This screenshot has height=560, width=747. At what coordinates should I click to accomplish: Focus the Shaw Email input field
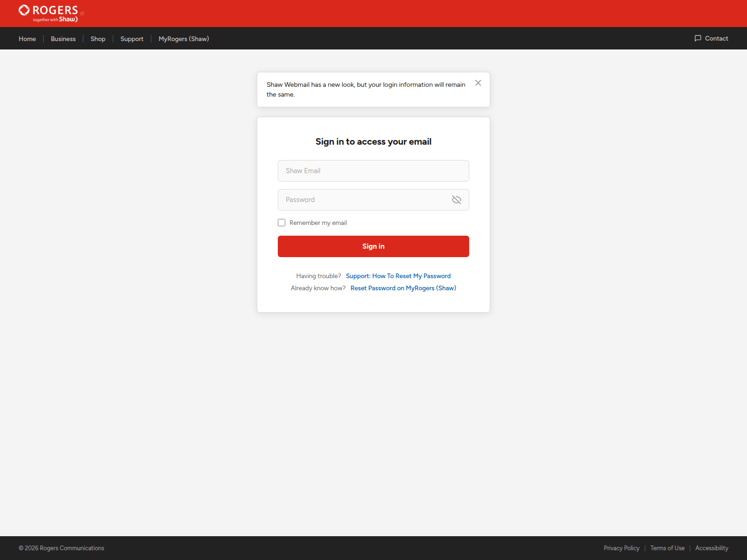(x=373, y=171)
